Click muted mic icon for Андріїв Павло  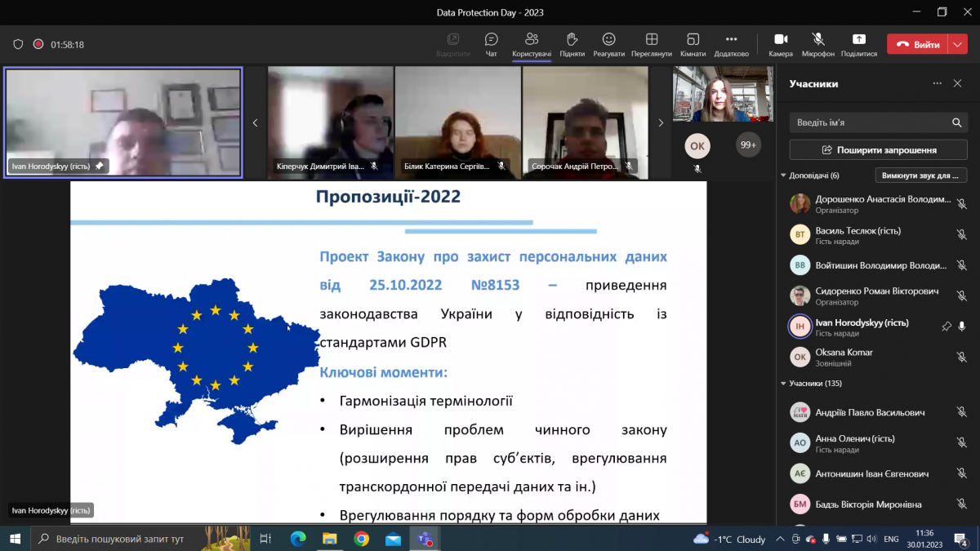point(962,413)
